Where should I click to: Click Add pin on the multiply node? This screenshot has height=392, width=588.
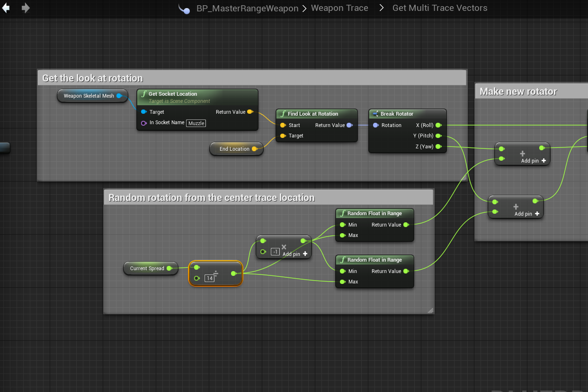click(x=295, y=254)
